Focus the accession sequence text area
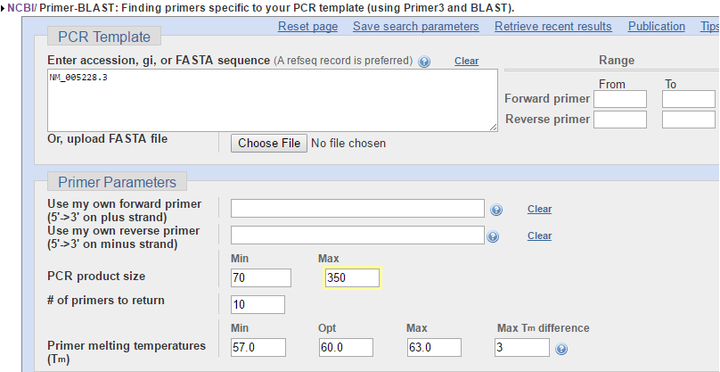The width and height of the screenshot is (720, 372). tap(272, 101)
